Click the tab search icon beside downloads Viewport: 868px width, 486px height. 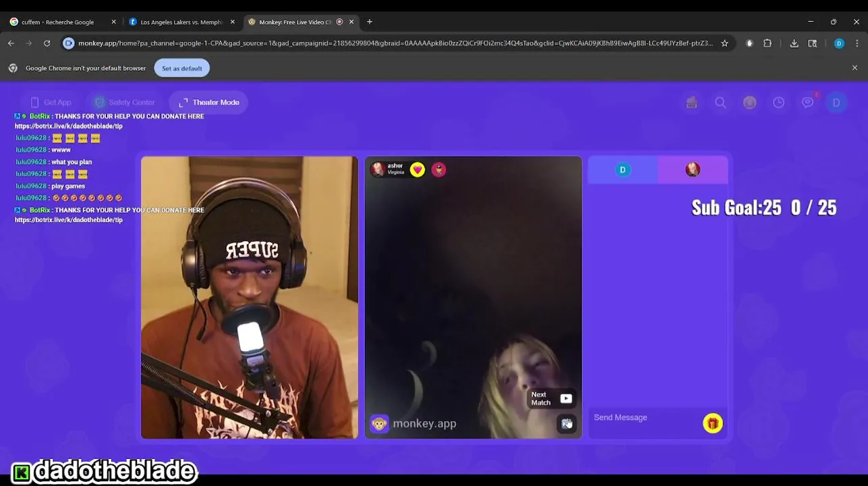point(813,43)
